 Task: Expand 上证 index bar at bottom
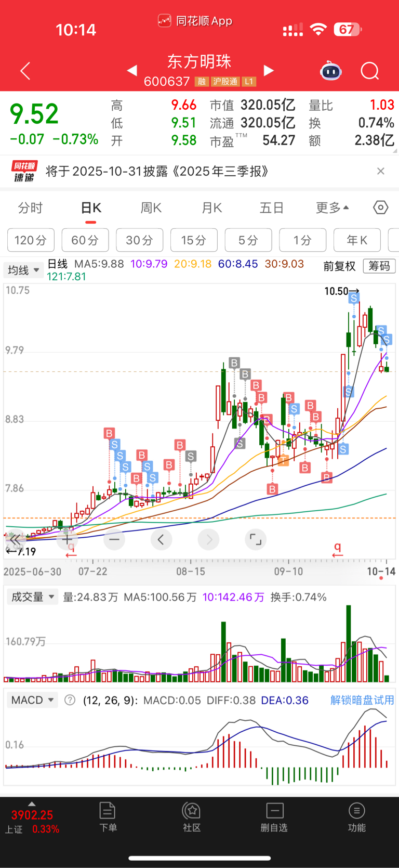point(32,804)
